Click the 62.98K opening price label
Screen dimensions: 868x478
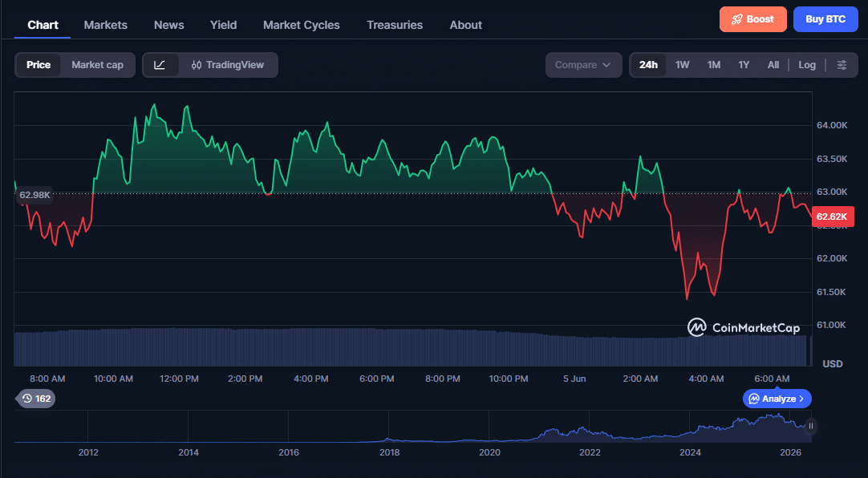tap(34, 195)
